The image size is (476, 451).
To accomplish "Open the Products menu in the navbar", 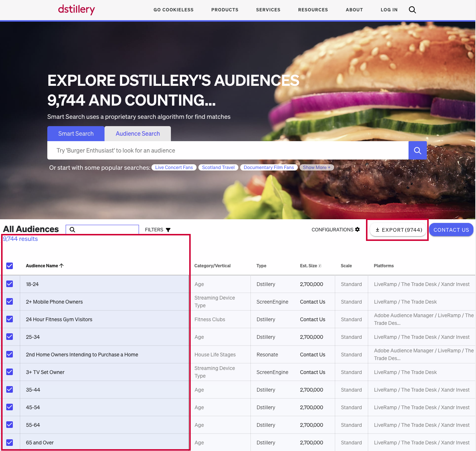I will click(224, 10).
